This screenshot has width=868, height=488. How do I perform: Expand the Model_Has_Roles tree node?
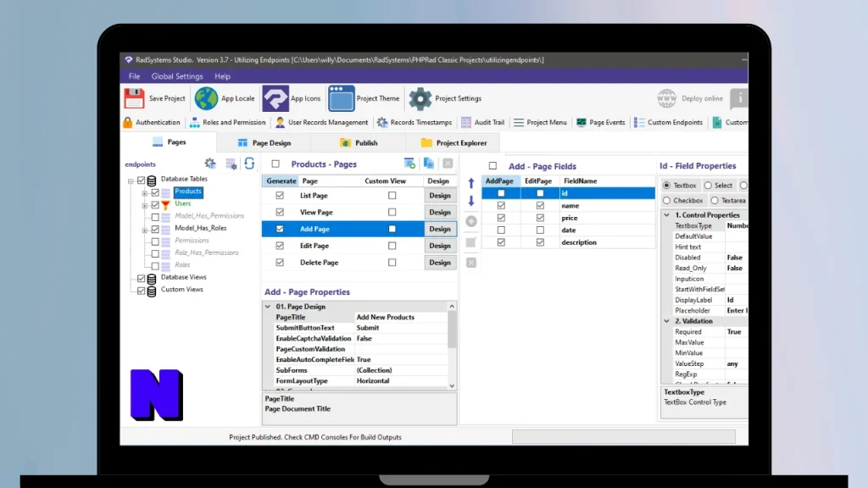pyautogui.click(x=144, y=230)
